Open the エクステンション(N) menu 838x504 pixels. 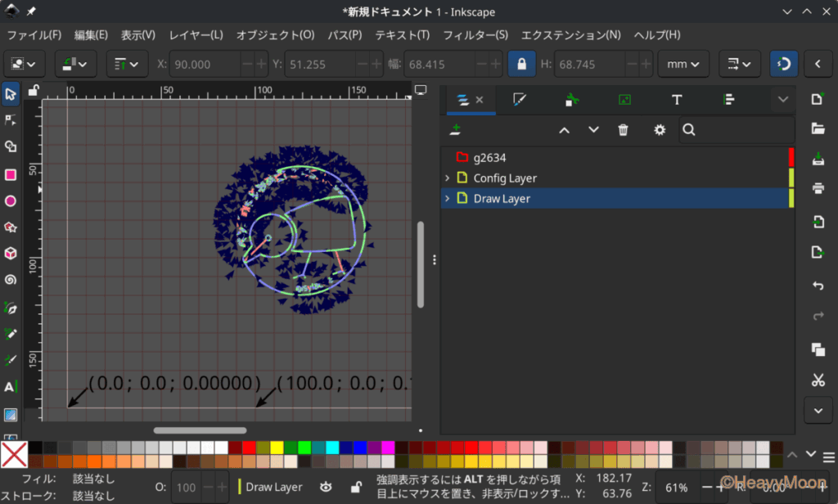(x=570, y=35)
